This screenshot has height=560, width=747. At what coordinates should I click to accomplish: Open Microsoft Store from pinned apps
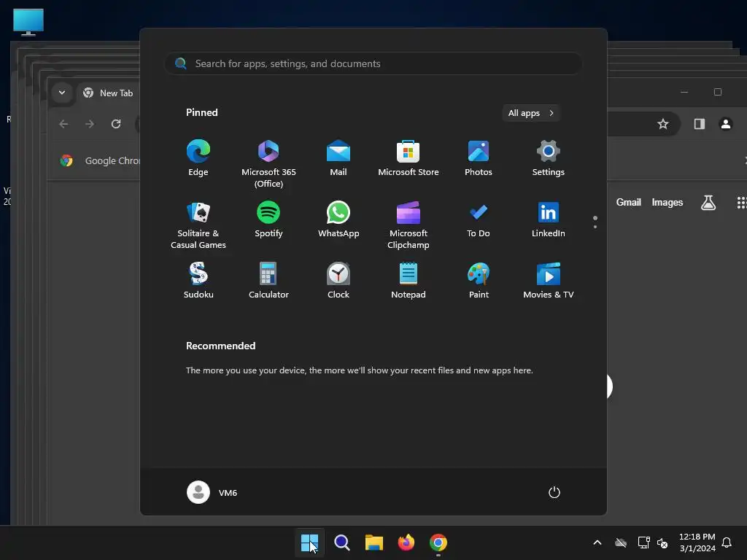click(x=409, y=158)
